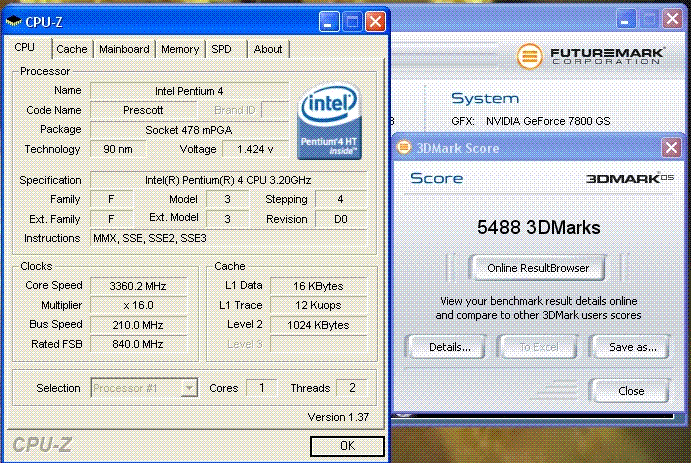Click the Details... button

(446, 347)
